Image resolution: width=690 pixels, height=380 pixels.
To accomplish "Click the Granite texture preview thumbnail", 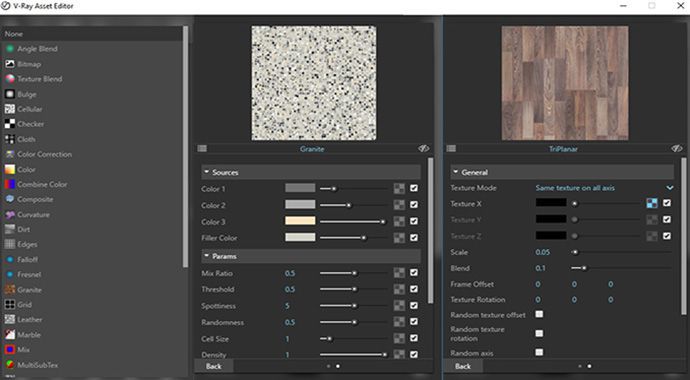I will click(314, 83).
